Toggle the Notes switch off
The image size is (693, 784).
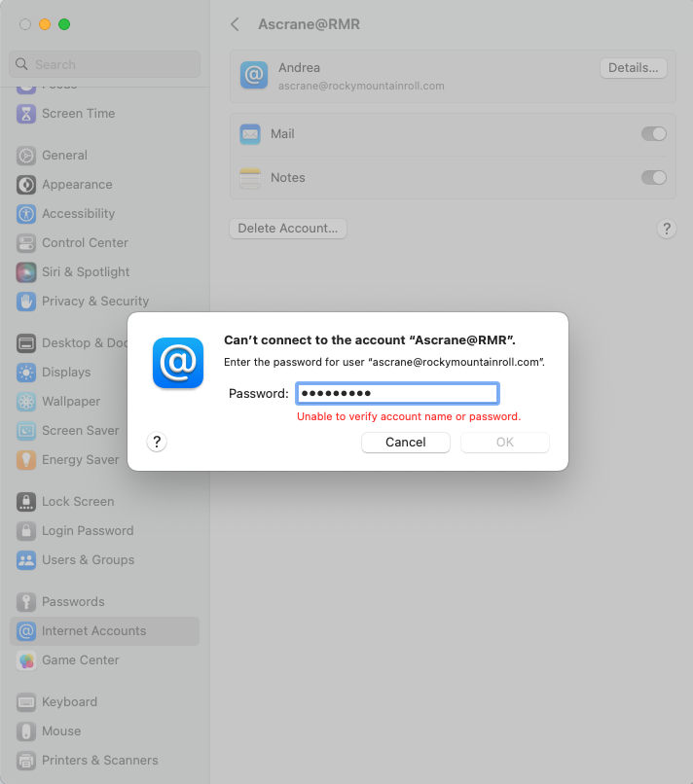(653, 178)
